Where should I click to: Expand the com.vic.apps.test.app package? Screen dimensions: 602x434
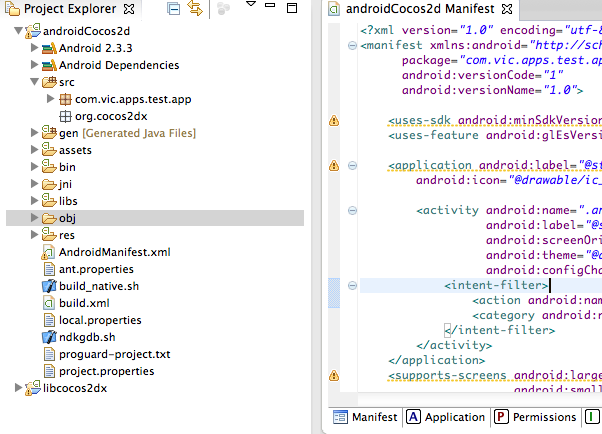point(50,99)
